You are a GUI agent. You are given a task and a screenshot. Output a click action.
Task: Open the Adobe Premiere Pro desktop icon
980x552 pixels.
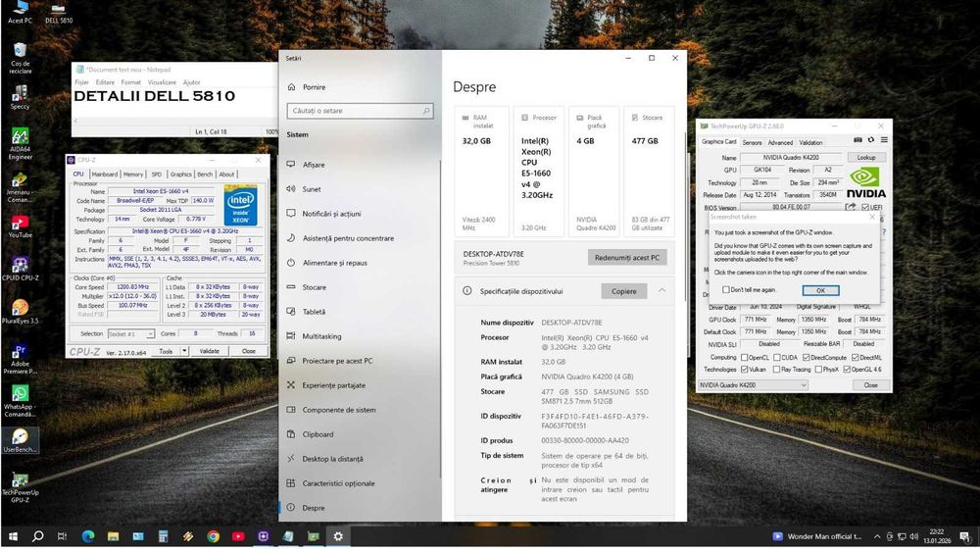tap(20, 358)
